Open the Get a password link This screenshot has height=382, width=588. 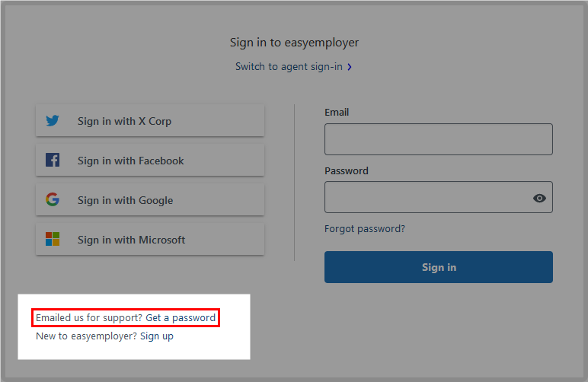(181, 317)
